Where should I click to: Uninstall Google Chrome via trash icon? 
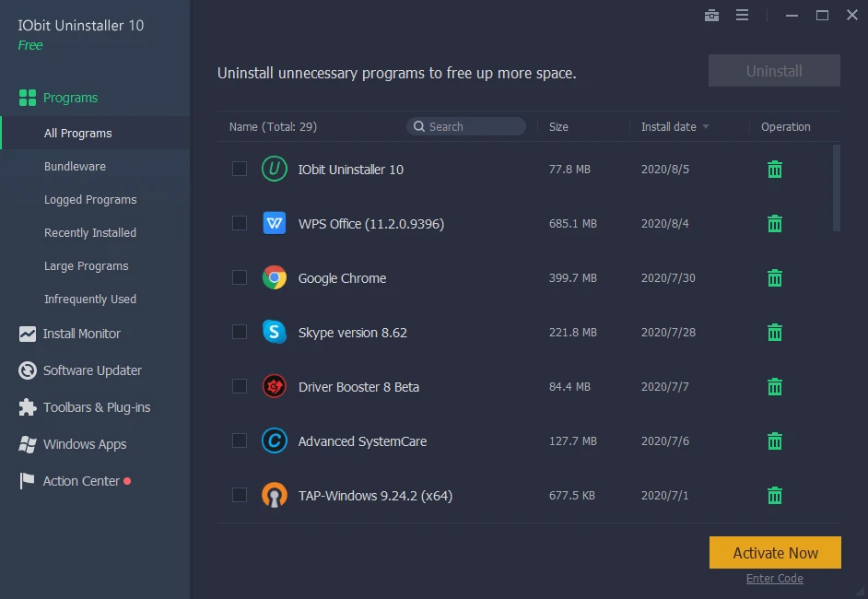tap(774, 277)
